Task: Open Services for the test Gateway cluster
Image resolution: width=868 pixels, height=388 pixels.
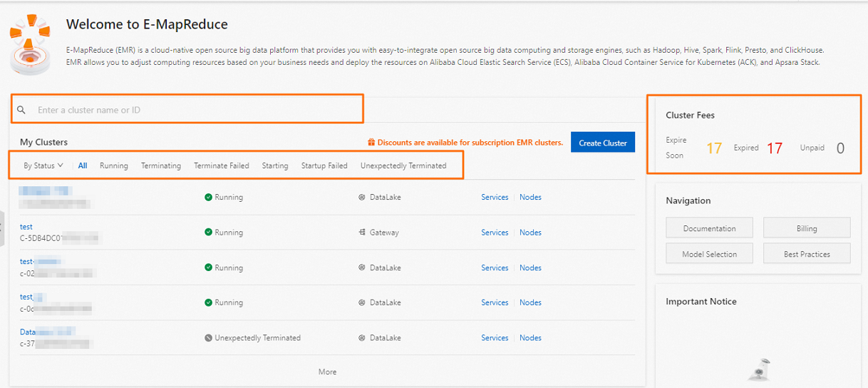Action: tap(495, 233)
